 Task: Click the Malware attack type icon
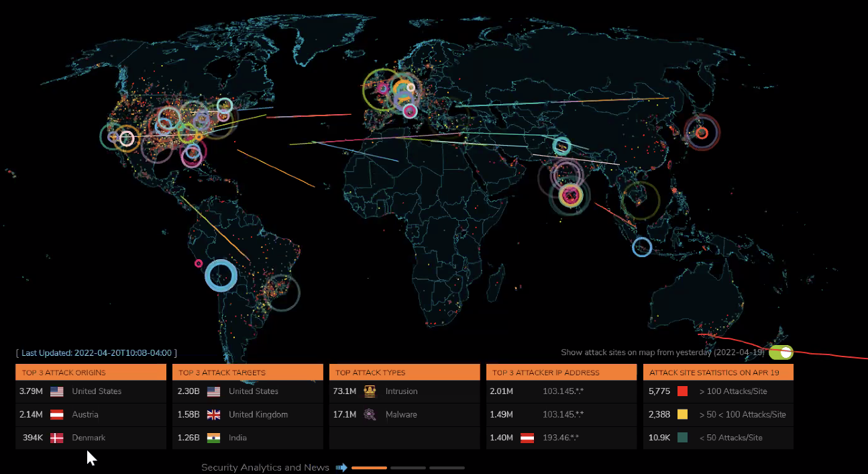(370, 415)
